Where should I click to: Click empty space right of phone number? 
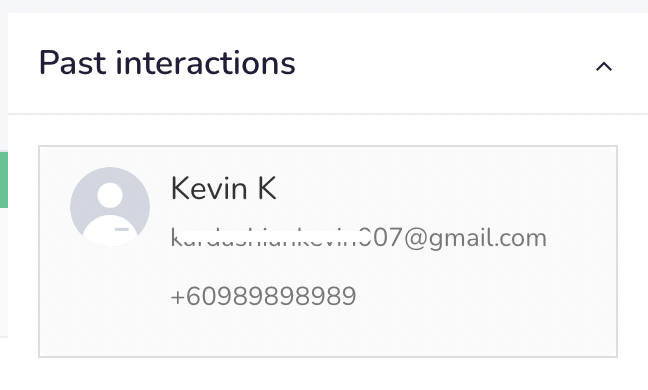tap(486, 296)
